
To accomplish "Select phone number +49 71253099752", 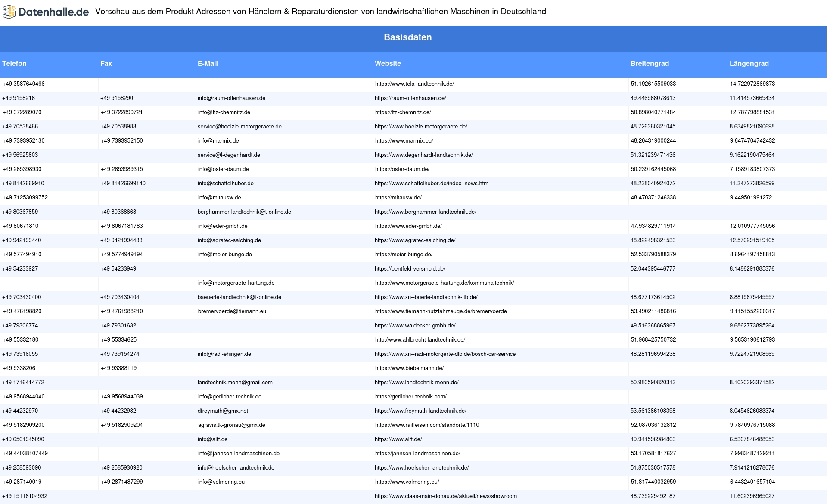I will 25,198.
